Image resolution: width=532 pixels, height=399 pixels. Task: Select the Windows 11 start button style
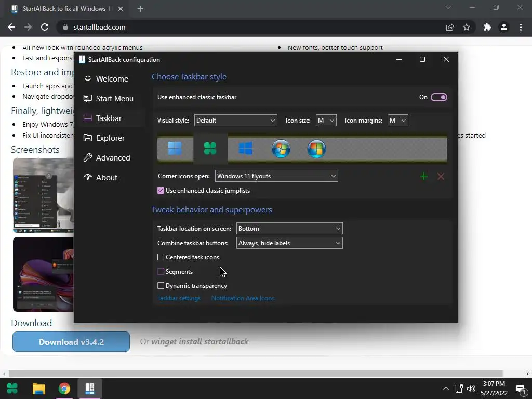click(x=175, y=149)
